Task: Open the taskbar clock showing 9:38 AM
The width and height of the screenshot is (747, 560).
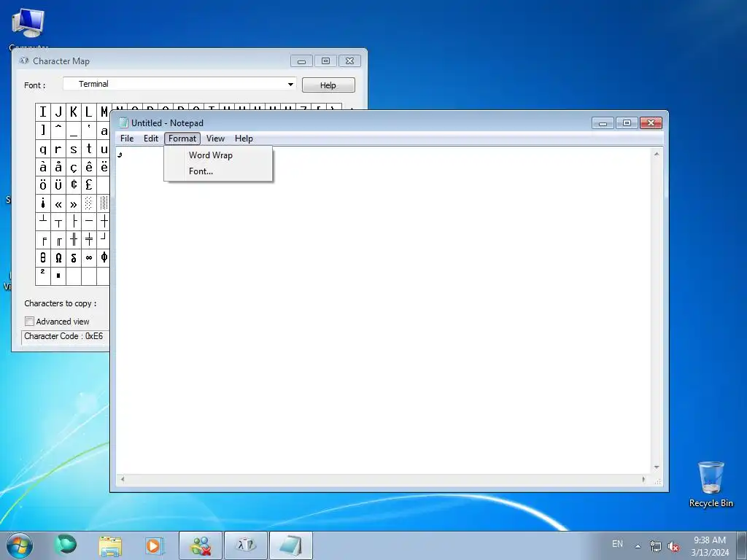Action: 710,546
